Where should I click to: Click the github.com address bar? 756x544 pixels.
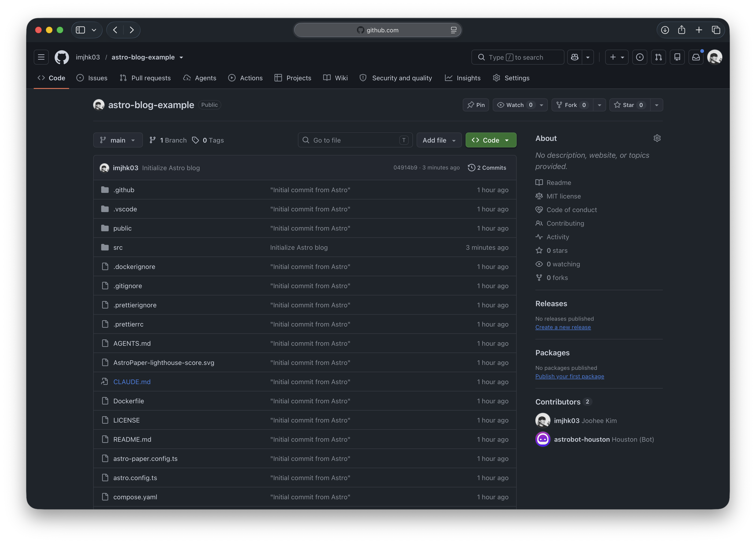point(378,30)
